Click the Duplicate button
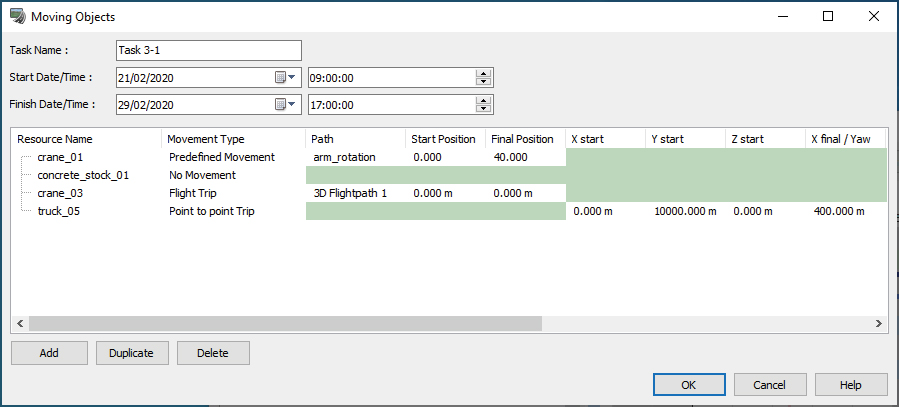This screenshot has height=407, width=899. coord(131,353)
